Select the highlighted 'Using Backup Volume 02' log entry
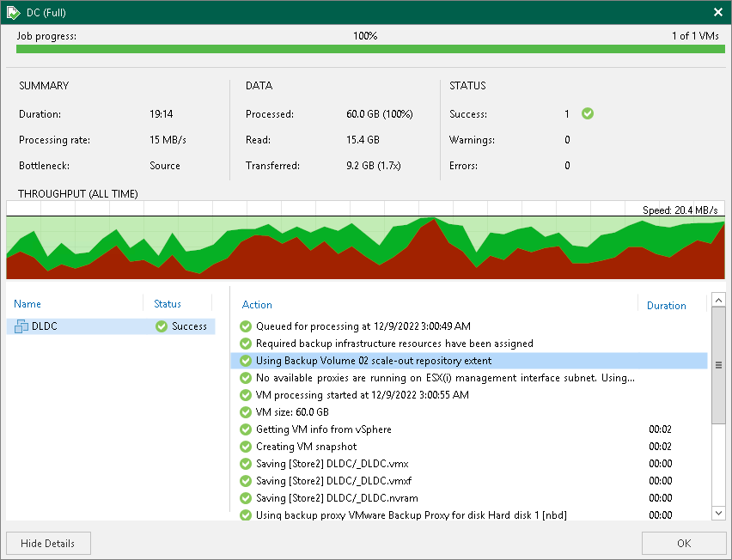Viewport: 732px width, 560px height. pyautogui.click(x=387, y=361)
